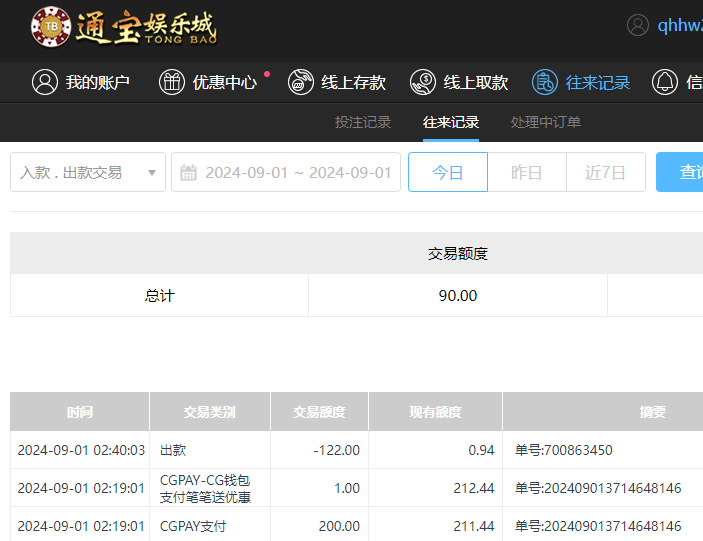Click the transaction records icon

pyautogui.click(x=545, y=82)
